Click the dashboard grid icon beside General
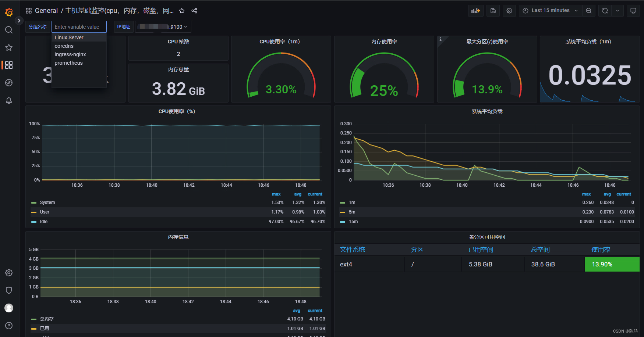 pos(29,11)
